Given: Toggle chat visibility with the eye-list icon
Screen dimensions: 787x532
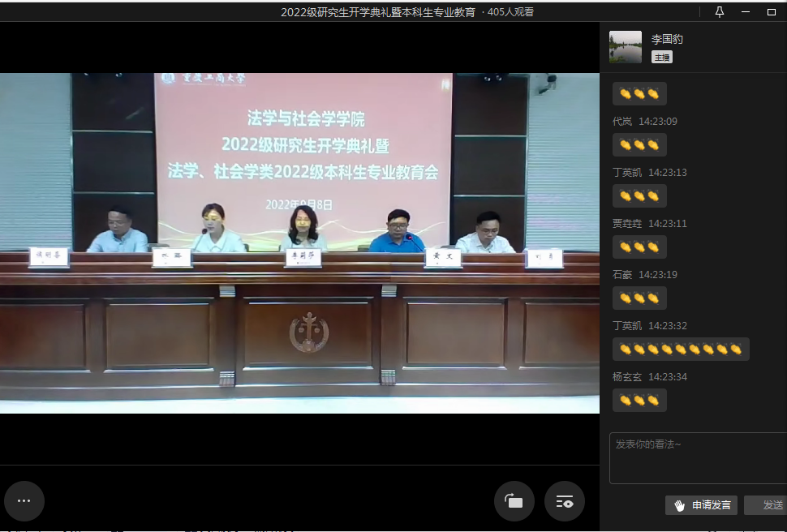Looking at the screenshot, I should (565, 501).
